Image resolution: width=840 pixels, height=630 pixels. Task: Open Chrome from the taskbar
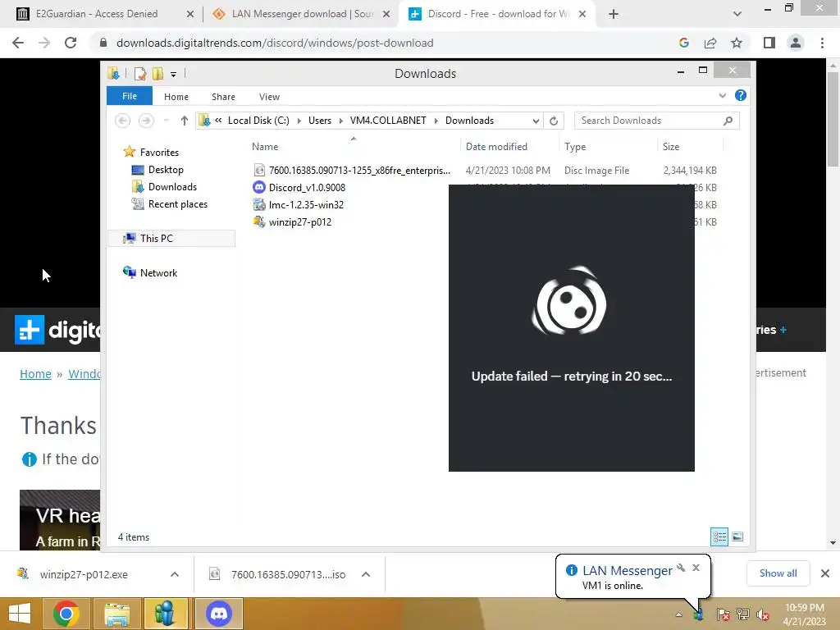[x=66, y=614]
